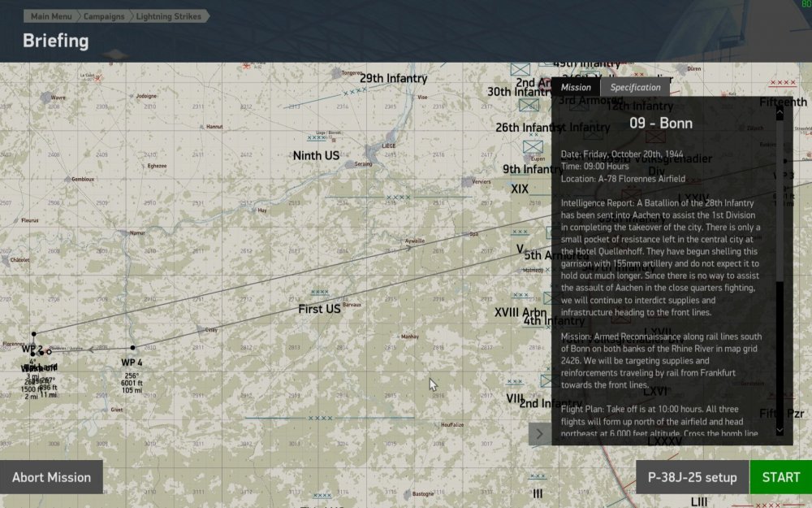Image resolution: width=812 pixels, height=508 pixels.
Task: Select the Lightning Strikes breadcrumb
Action: (169, 16)
